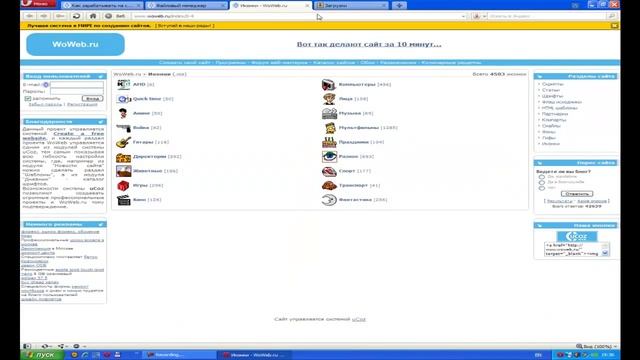This screenshot has height=360, width=640.
Task: Open the Компьютеры category icon
Action: coord(329,84)
